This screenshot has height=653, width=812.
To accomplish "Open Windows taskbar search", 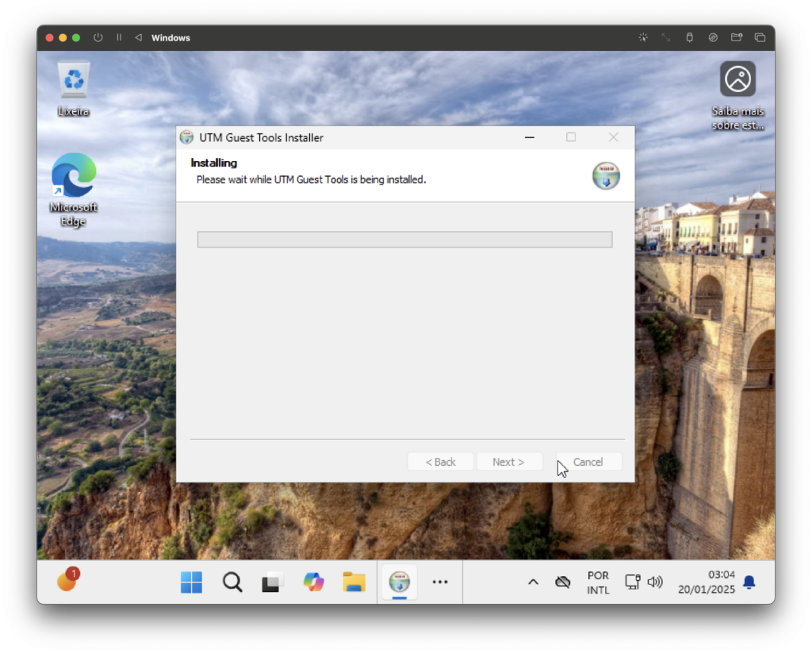I will pyautogui.click(x=232, y=582).
